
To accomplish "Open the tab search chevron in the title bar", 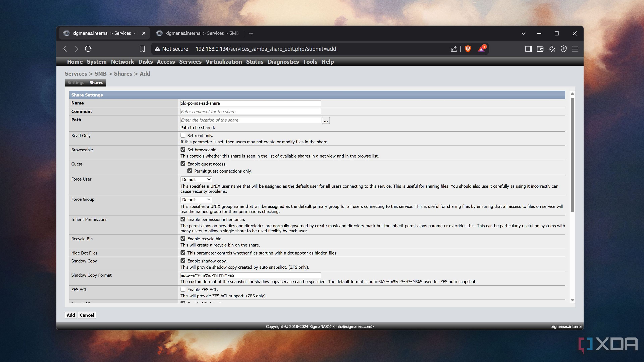I will pyautogui.click(x=523, y=33).
